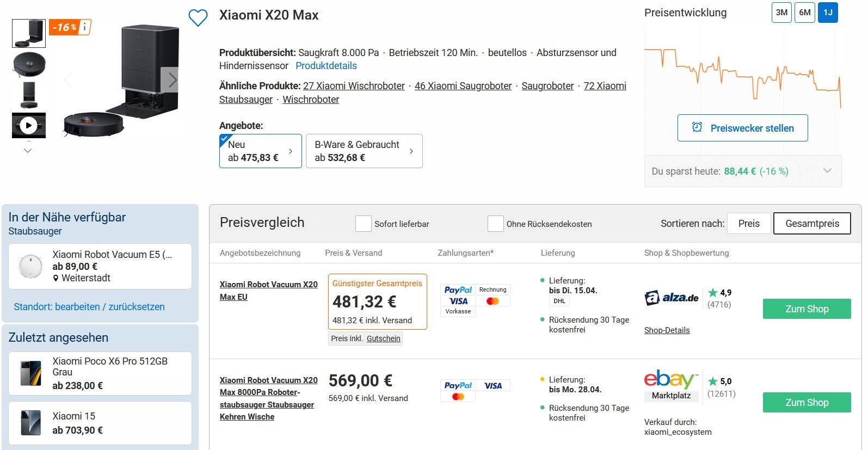The image size is (868, 450).
Task: Sort by Preis
Action: pos(749,224)
